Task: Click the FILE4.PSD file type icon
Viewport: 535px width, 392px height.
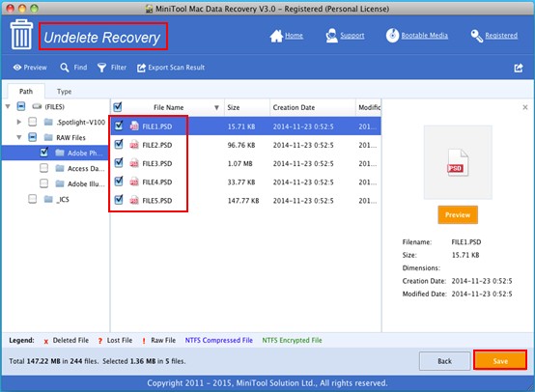Action: pyautogui.click(x=134, y=182)
